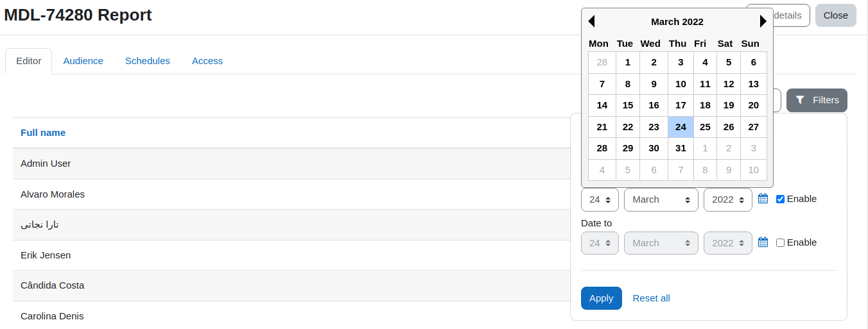
Task: Switch to the Audience tab
Action: click(83, 61)
